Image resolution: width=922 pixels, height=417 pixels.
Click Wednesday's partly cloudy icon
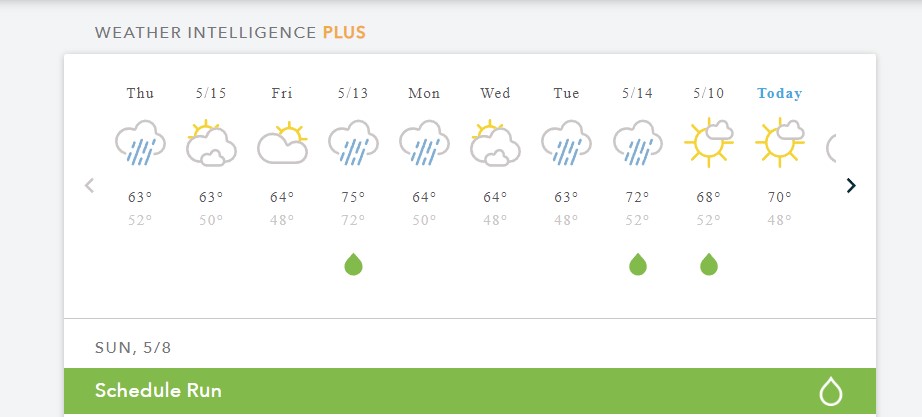495,143
